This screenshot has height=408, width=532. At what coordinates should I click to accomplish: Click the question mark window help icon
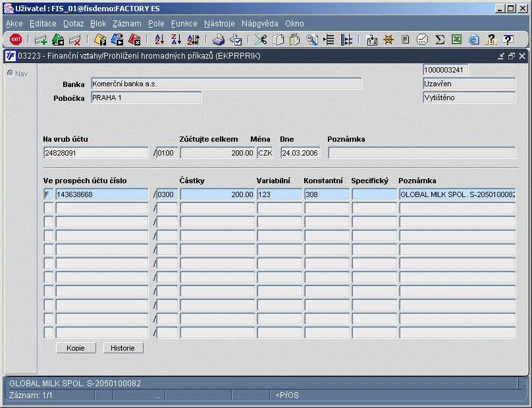pos(508,40)
